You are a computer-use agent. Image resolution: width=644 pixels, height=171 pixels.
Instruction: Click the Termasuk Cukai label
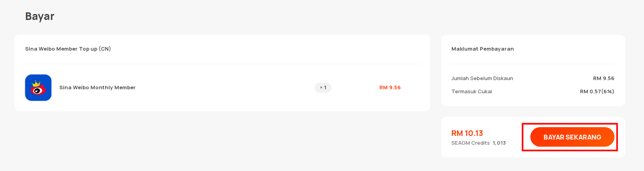(x=472, y=92)
